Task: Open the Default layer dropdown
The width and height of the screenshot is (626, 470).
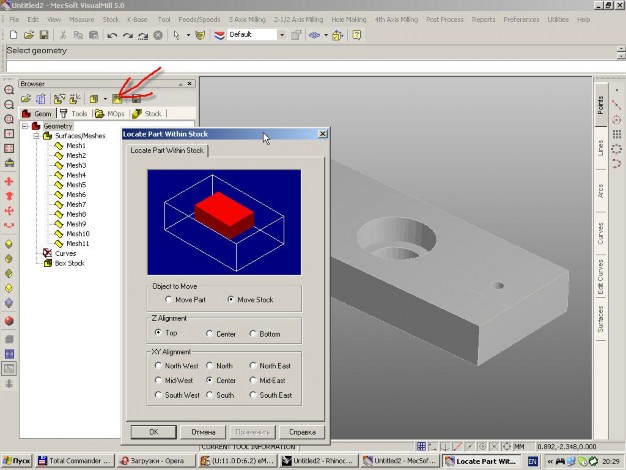Action: point(282,35)
